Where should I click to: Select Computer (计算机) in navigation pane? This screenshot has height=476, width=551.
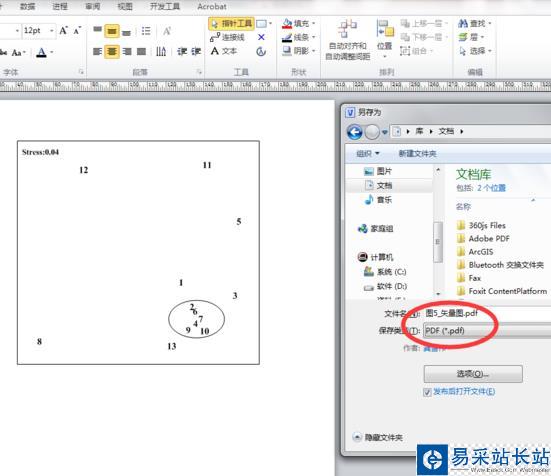tap(375, 257)
